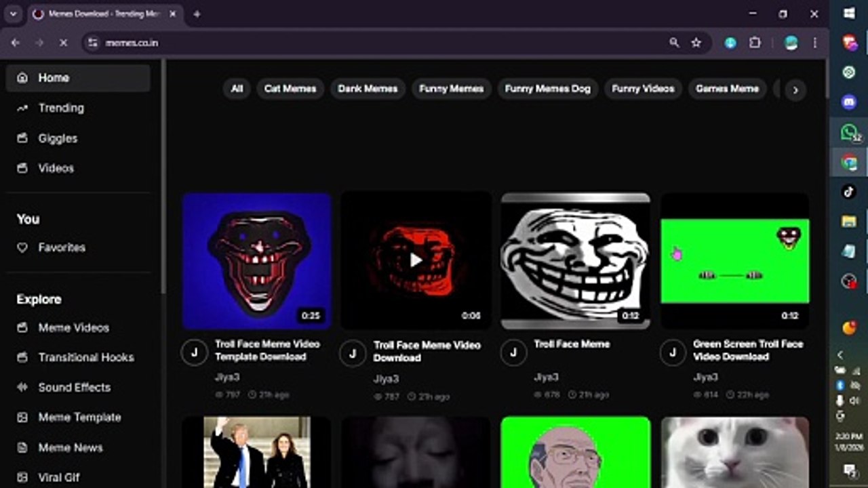Open a new tab with plus button
The width and height of the screenshot is (868, 488).
pyautogui.click(x=197, y=14)
